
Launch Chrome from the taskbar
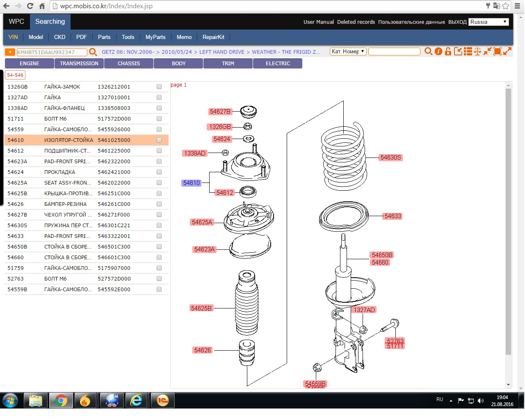click(x=61, y=400)
